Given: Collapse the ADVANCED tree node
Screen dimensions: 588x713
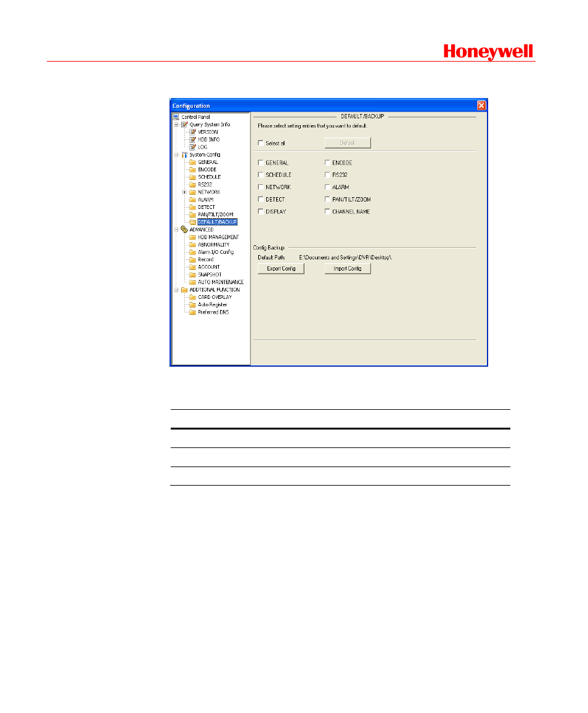Looking at the screenshot, I should pos(176,230).
